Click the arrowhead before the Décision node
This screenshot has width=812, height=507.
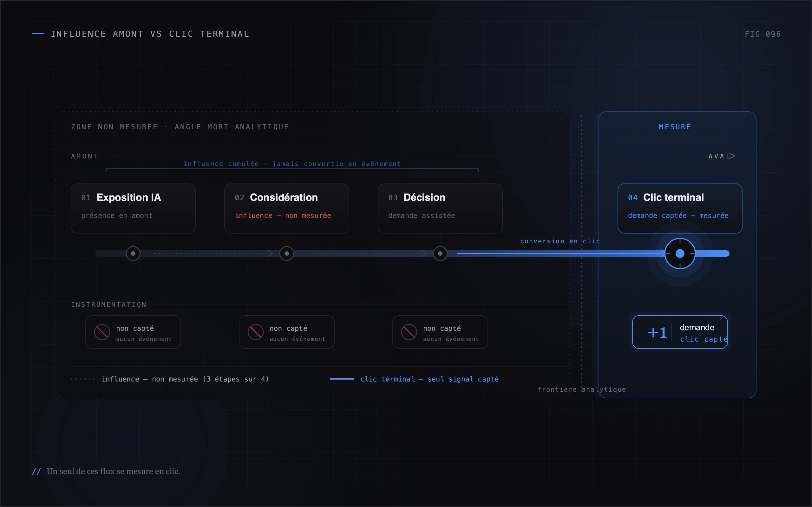click(x=424, y=253)
